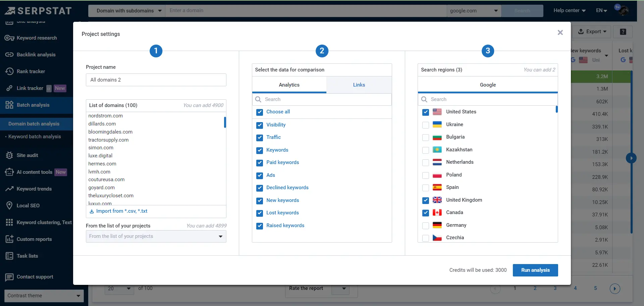Click the regions Search input
The width and height of the screenshot is (644, 306).
(x=488, y=99)
